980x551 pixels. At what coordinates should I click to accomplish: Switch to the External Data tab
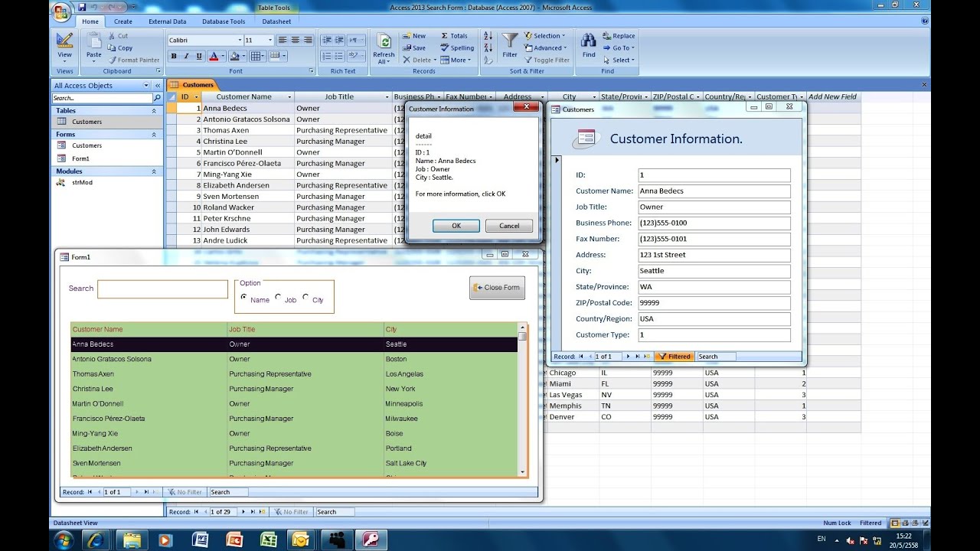(167, 21)
